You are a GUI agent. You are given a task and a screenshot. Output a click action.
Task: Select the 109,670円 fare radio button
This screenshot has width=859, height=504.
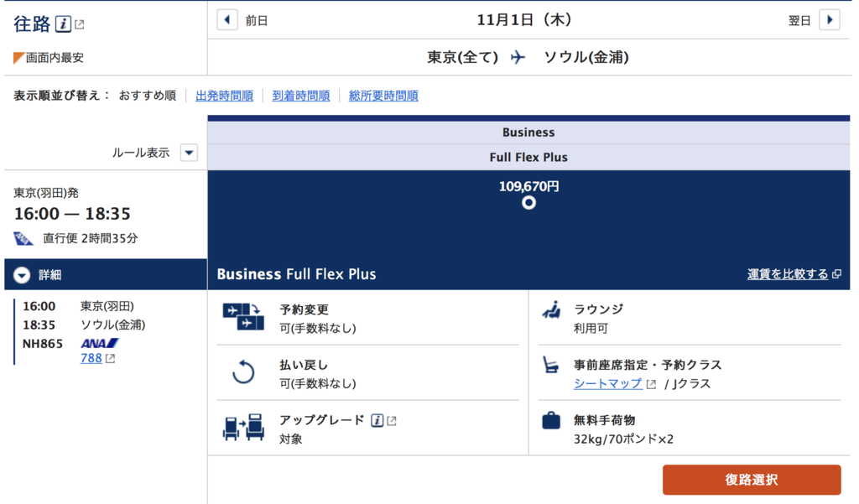[528, 203]
